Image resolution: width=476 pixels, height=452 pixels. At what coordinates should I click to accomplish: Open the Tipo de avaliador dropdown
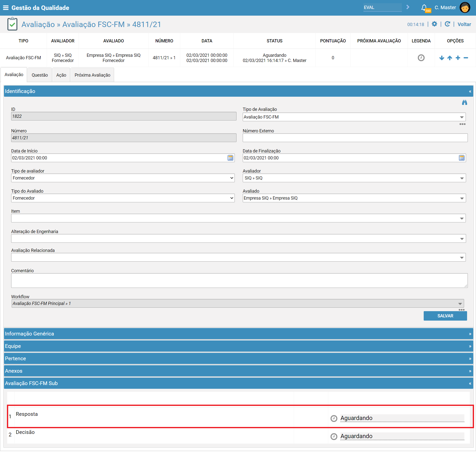point(123,178)
